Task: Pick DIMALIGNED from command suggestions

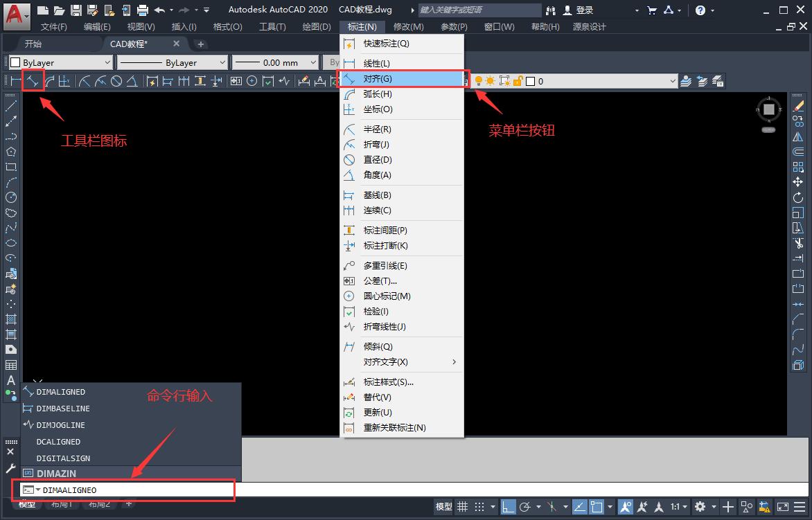Action: pyautogui.click(x=131, y=392)
